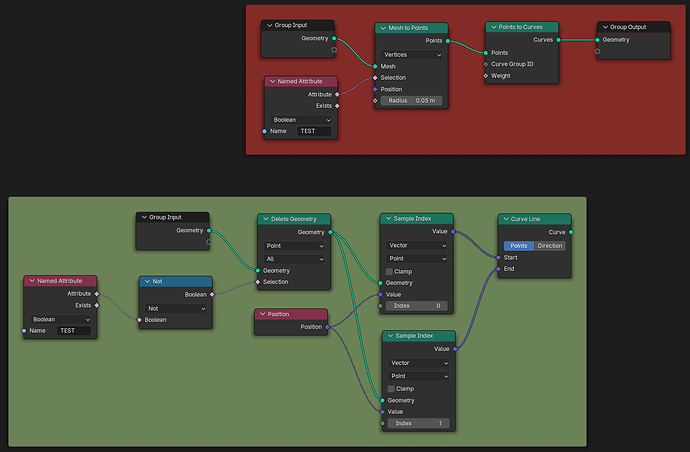Open the Not operation dropdown

(176, 309)
